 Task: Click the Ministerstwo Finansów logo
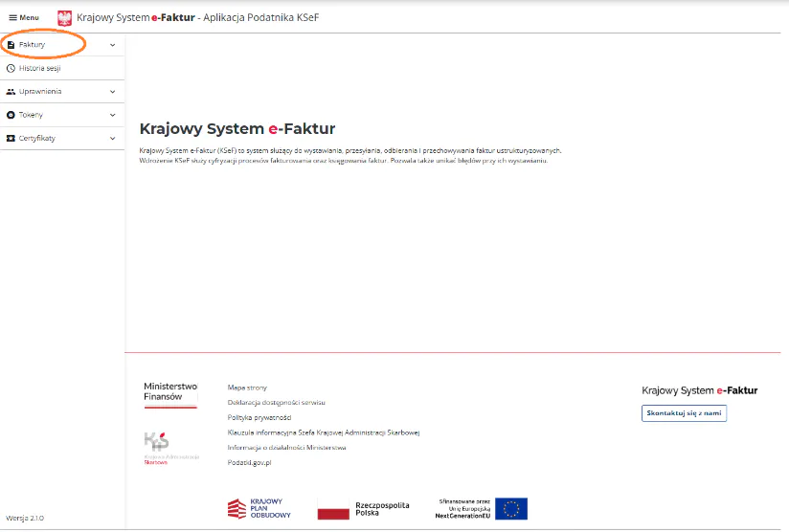170,395
